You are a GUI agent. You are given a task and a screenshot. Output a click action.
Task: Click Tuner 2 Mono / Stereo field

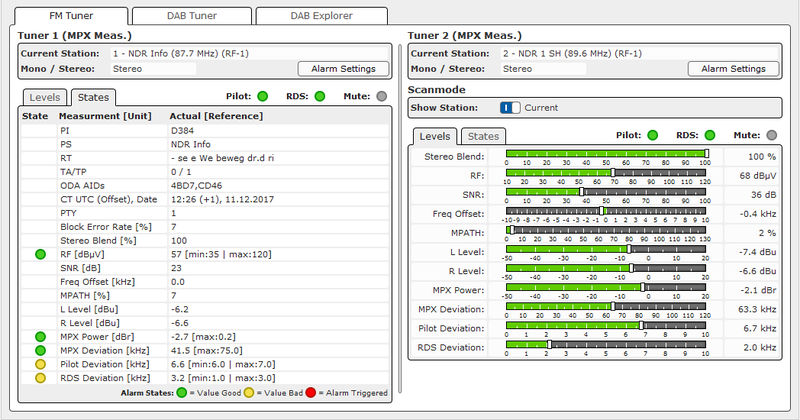pos(543,69)
